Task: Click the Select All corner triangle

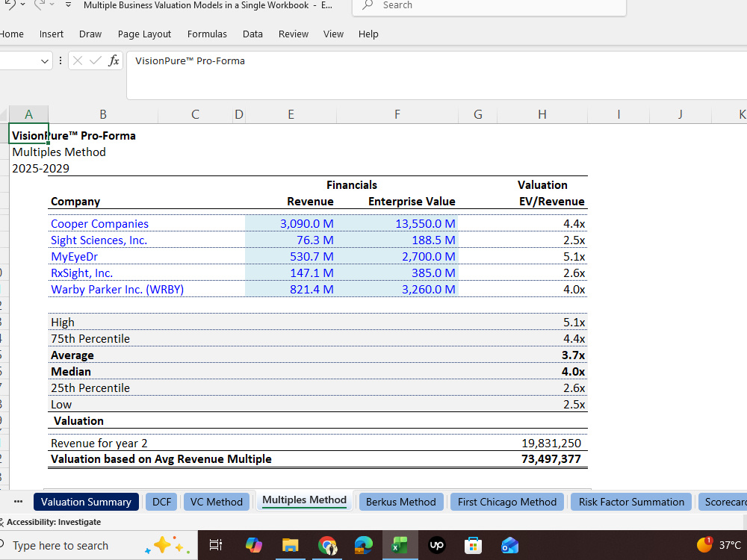Action: 4,114
